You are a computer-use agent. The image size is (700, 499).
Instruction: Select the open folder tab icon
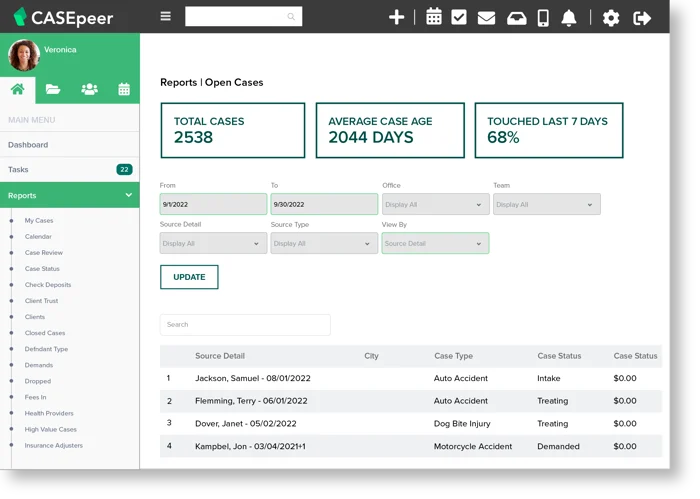[x=53, y=89]
